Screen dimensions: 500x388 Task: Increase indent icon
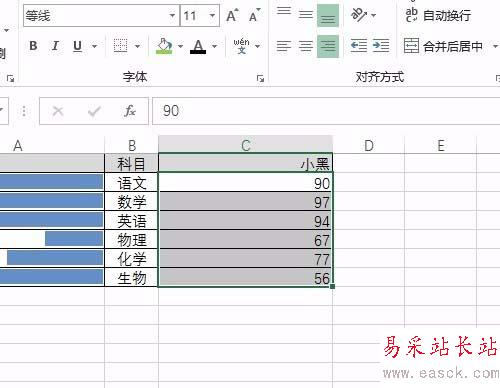(381, 46)
